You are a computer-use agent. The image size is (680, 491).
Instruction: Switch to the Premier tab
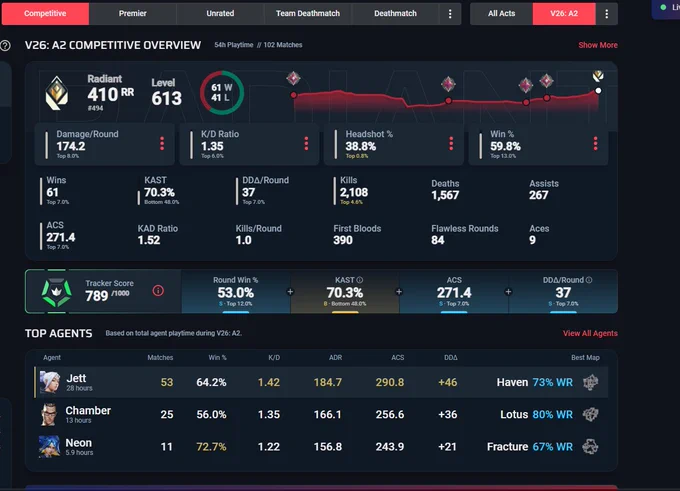(x=133, y=13)
